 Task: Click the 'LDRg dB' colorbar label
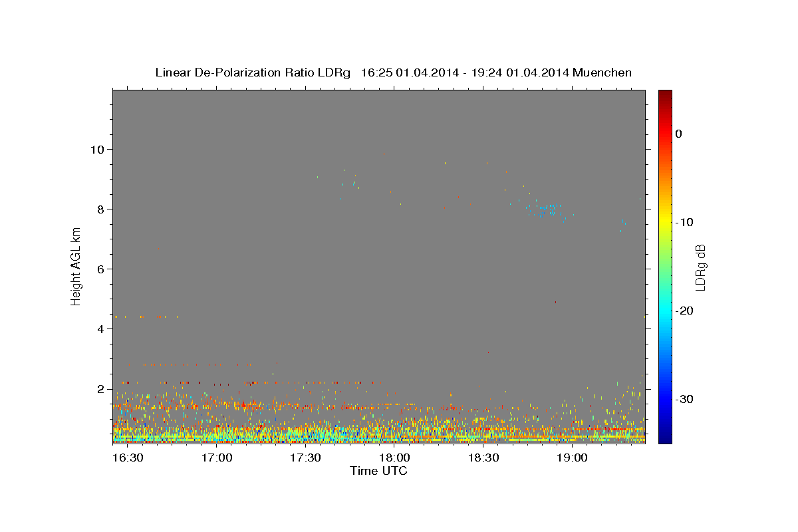tap(700, 267)
